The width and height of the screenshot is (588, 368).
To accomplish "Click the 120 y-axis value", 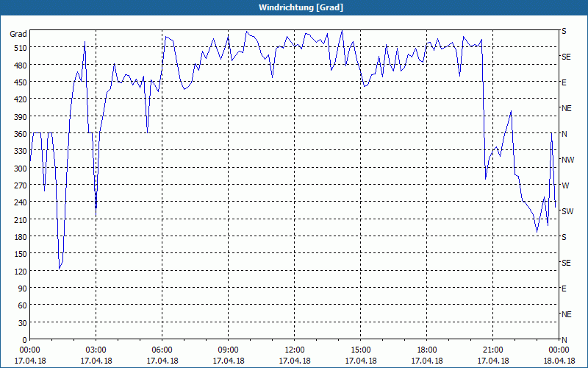I will click(21, 271).
